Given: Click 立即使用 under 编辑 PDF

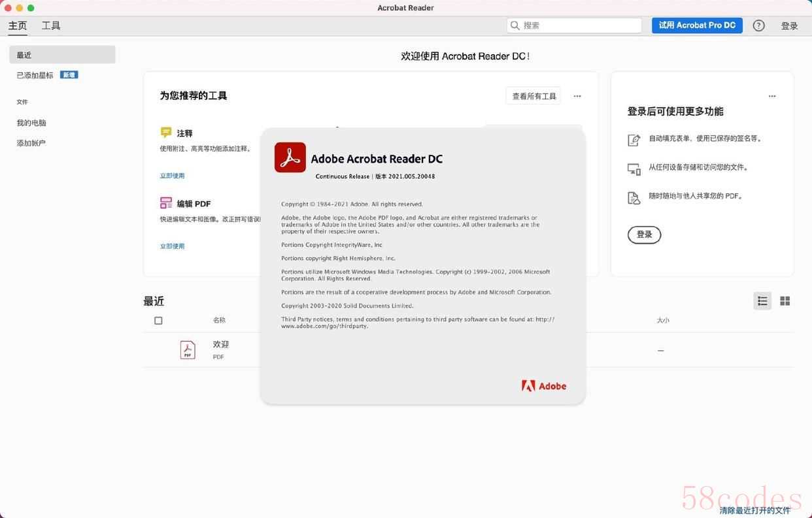Looking at the screenshot, I should [x=173, y=246].
